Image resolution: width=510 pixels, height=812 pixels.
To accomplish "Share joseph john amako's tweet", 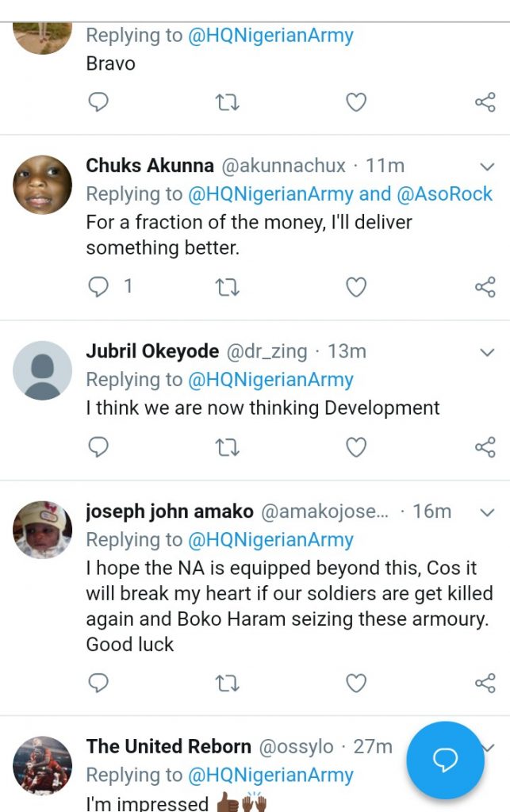I will [485, 683].
